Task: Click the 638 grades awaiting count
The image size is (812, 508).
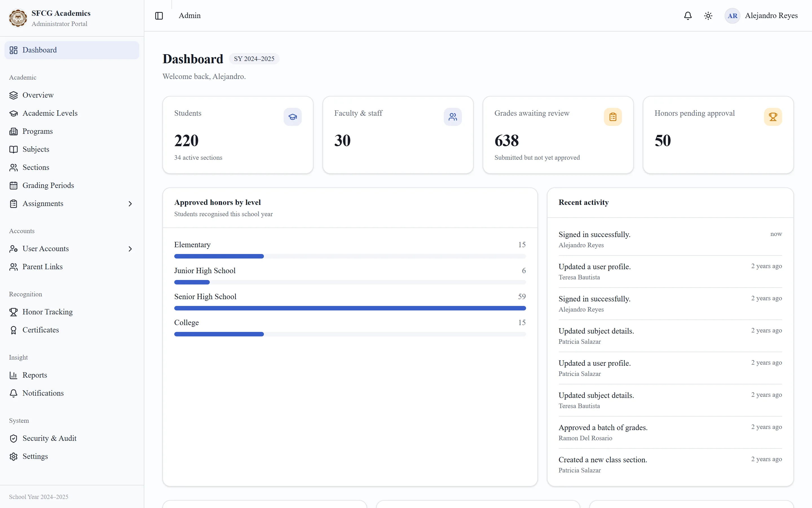Action: click(x=507, y=141)
